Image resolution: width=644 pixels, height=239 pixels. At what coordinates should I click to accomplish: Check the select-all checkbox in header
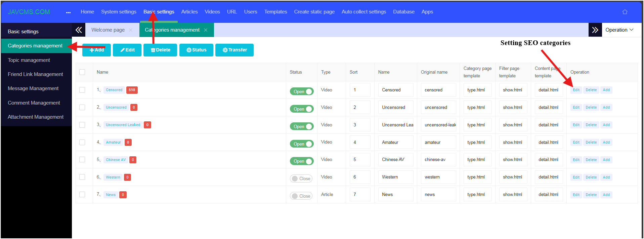(82, 72)
